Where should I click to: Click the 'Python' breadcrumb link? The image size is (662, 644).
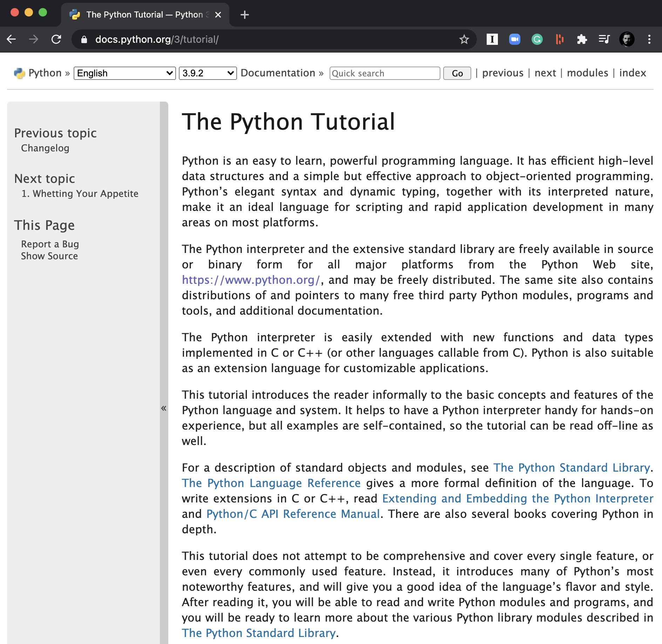45,73
